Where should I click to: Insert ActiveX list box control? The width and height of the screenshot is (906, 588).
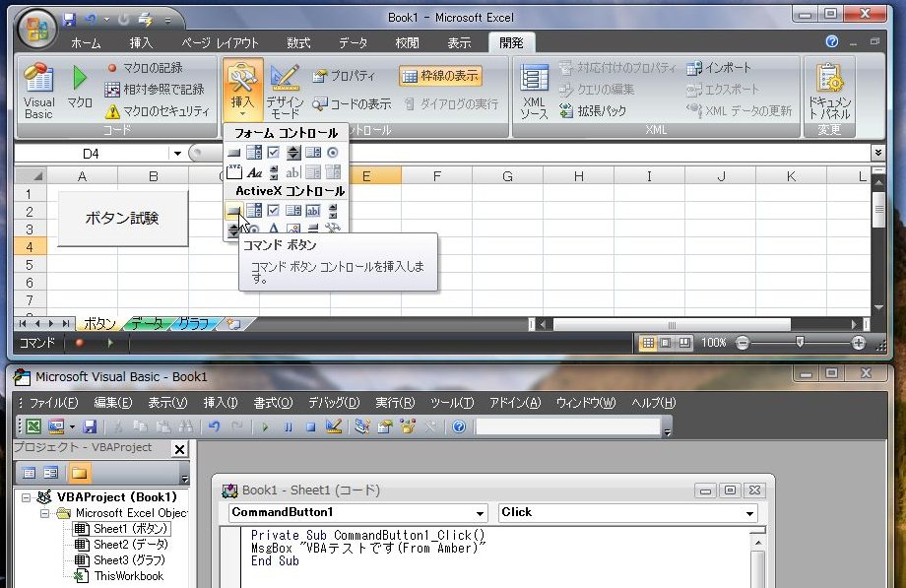click(x=293, y=211)
